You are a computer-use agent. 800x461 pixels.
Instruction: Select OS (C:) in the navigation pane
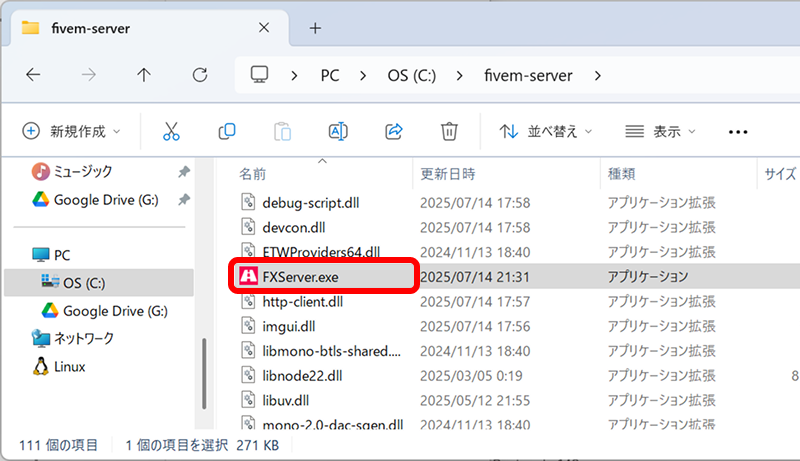pyautogui.click(x=98, y=283)
